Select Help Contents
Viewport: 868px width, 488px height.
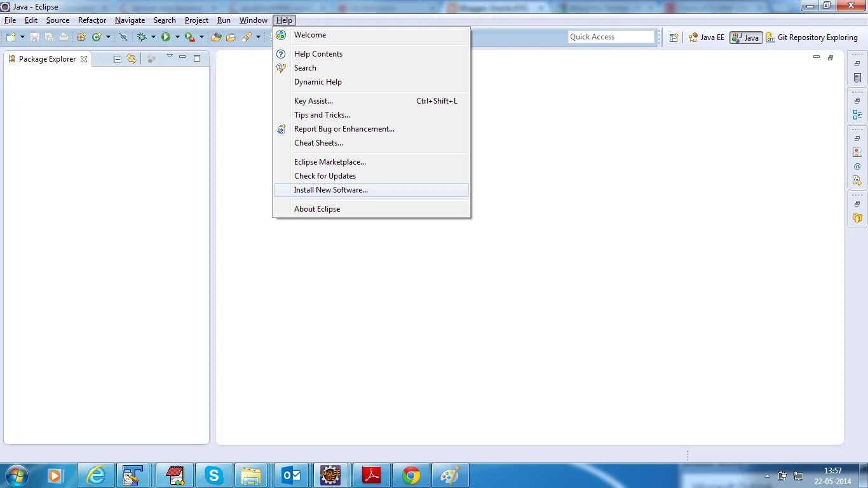(x=372, y=54)
